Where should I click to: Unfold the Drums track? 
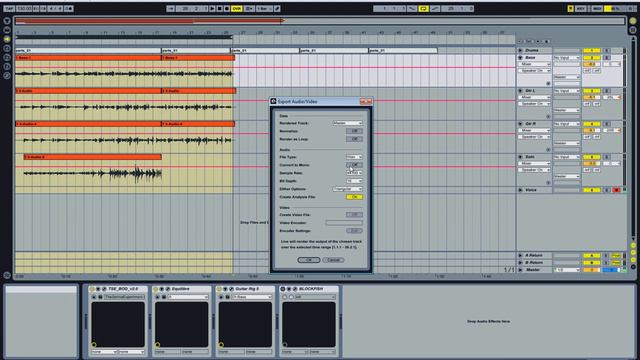click(520, 51)
